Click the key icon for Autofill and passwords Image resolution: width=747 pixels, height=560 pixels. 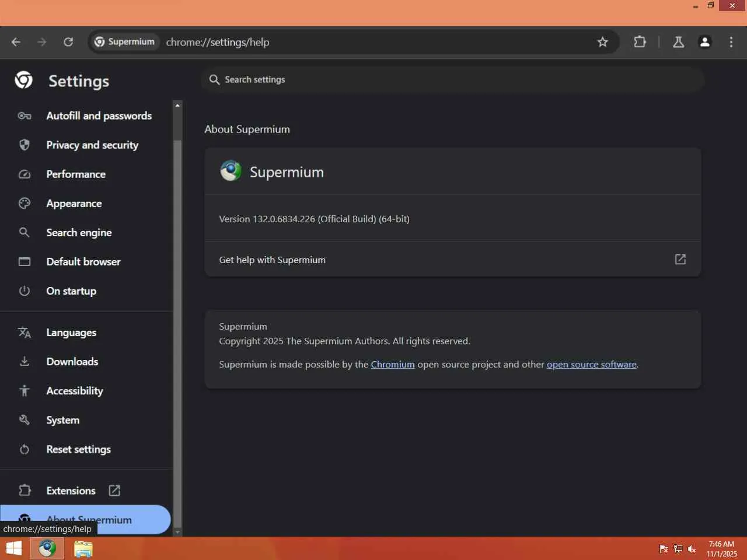[25, 116]
